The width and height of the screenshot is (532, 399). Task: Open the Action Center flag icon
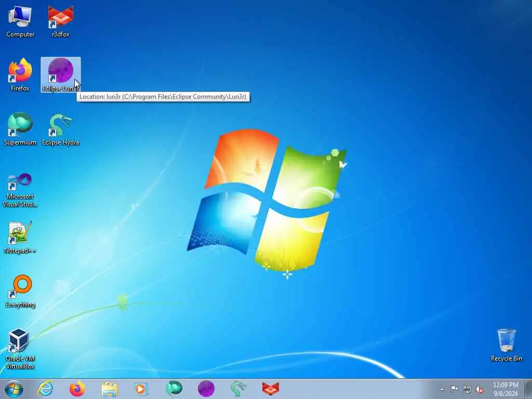(454, 389)
